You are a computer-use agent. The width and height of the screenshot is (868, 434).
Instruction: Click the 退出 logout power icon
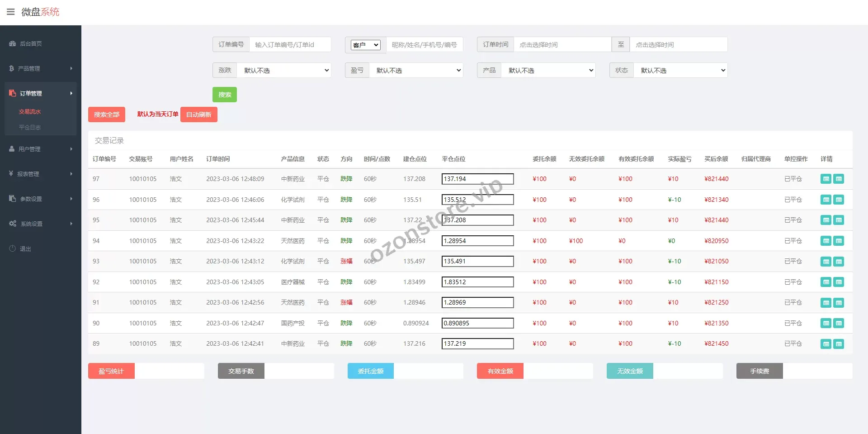pos(13,248)
